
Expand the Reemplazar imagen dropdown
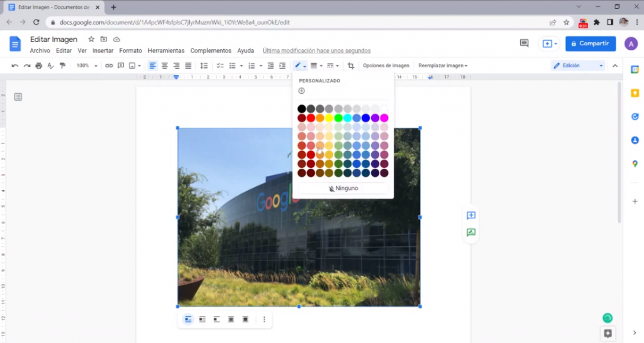(443, 65)
